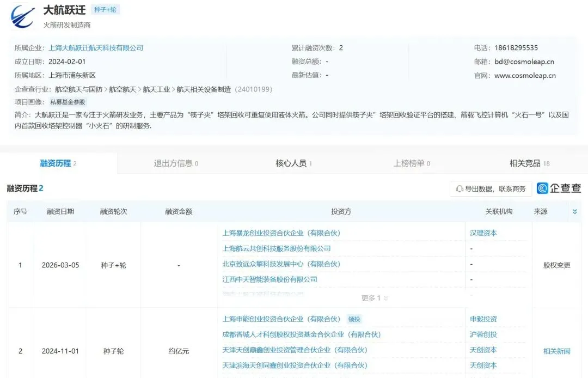Open related institution 沪蓉创投
588x378 pixels.
click(x=483, y=334)
